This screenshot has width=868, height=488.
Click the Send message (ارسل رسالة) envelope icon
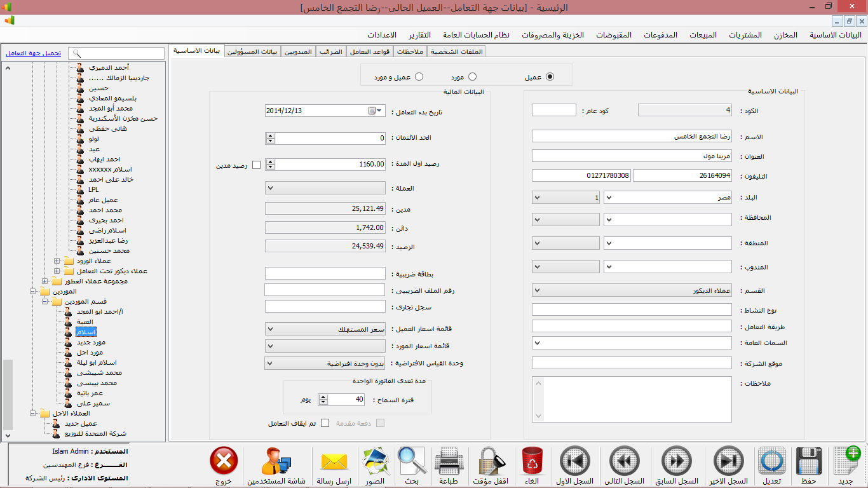coord(334,461)
